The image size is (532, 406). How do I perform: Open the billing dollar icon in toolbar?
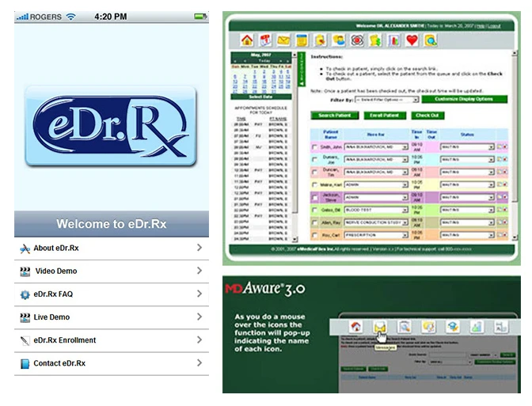[x=375, y=40]
